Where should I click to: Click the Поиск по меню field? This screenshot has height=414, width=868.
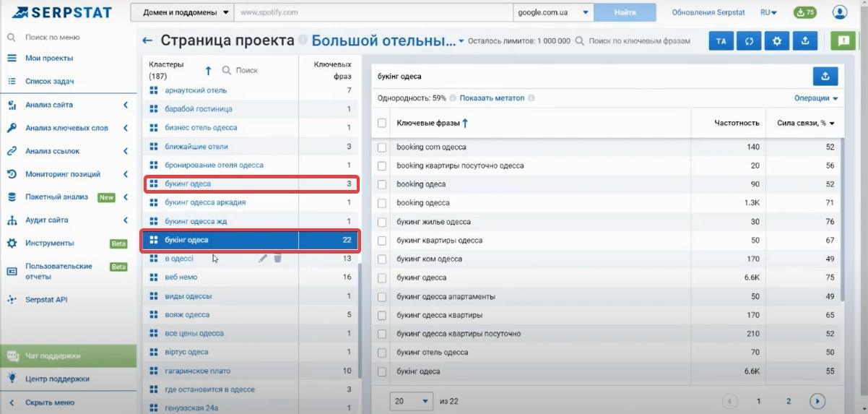(52, 37)
